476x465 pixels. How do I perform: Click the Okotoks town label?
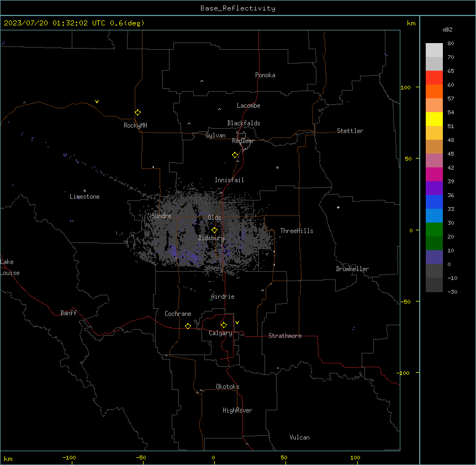point(228,387)
